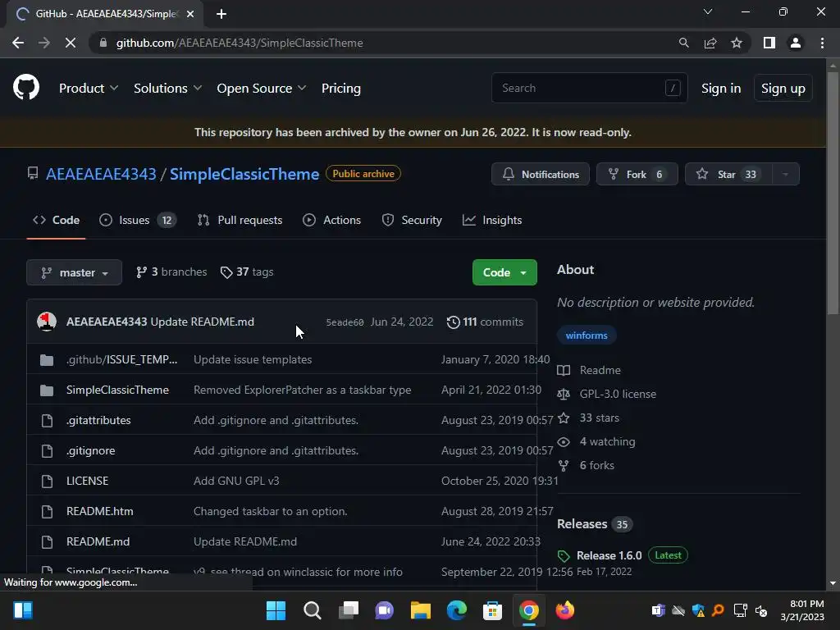Stop loading the page with the X button
The image size is (840, 630).
point(71,43)
